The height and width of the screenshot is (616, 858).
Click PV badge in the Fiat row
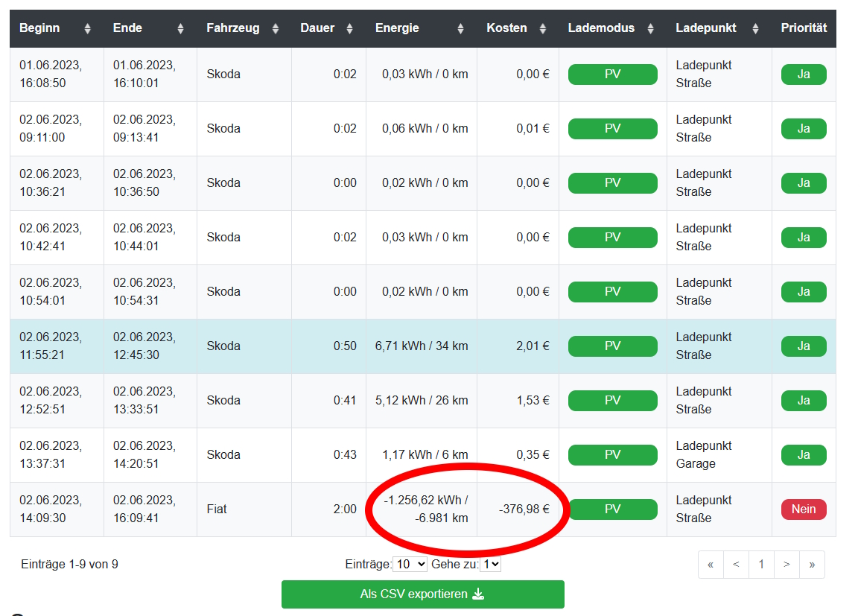pos(612,509)
